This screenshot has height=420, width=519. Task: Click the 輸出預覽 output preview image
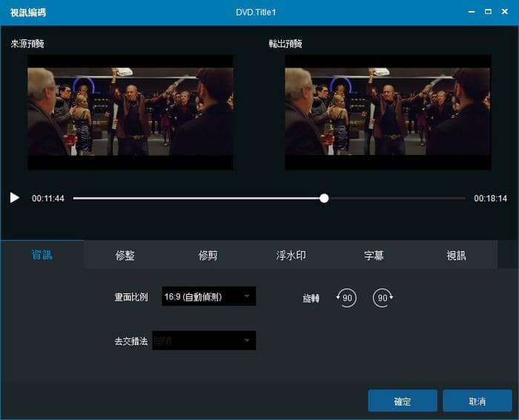tap(388, 113)
